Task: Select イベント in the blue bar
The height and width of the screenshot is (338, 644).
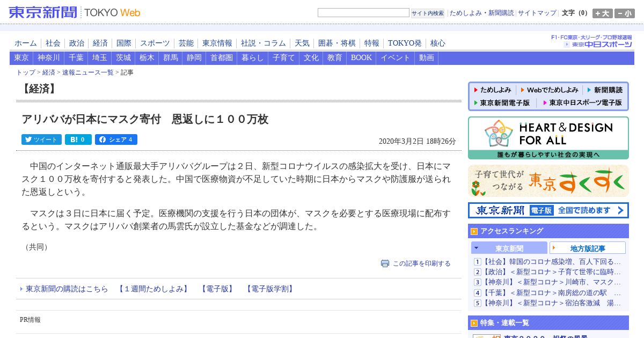Action: tap(396, 58)
